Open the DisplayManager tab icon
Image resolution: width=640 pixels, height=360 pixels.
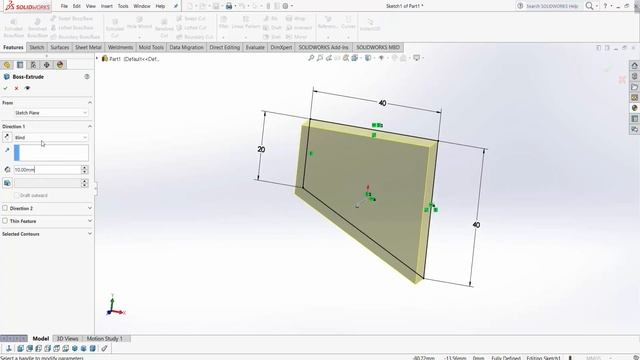click(x=60, y=65)
